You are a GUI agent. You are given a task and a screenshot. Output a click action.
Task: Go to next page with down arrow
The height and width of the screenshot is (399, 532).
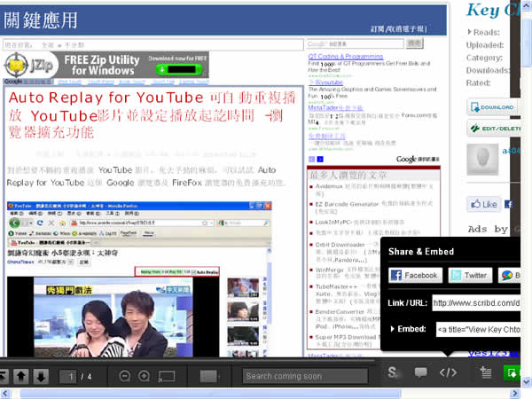[40, 376]
